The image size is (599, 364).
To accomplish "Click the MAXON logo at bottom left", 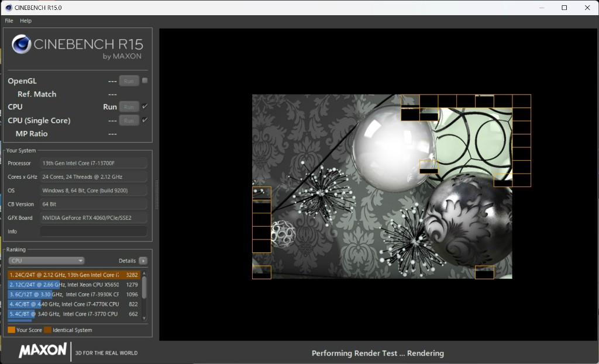I will tap(43, 351).
